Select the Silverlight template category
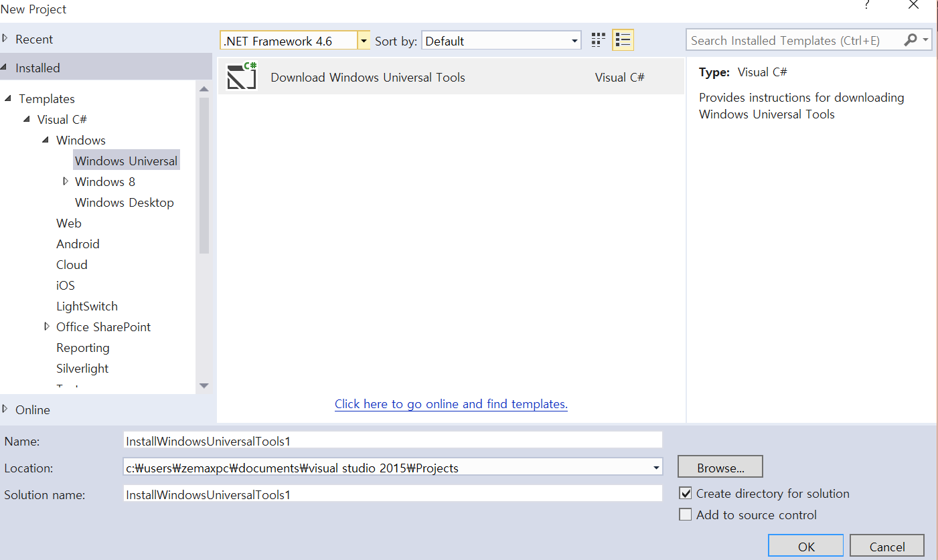The image size is (938, 560). [82, 368]
